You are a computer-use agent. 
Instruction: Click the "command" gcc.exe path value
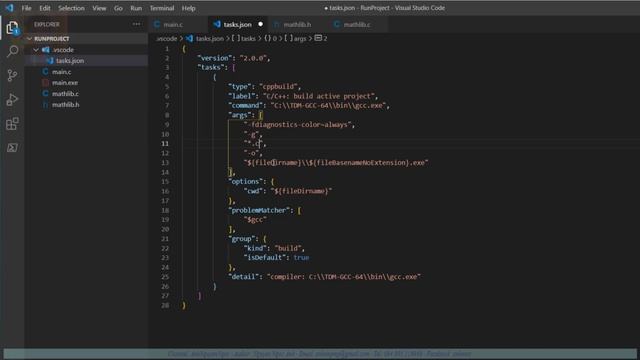click(x=329, y=105)
